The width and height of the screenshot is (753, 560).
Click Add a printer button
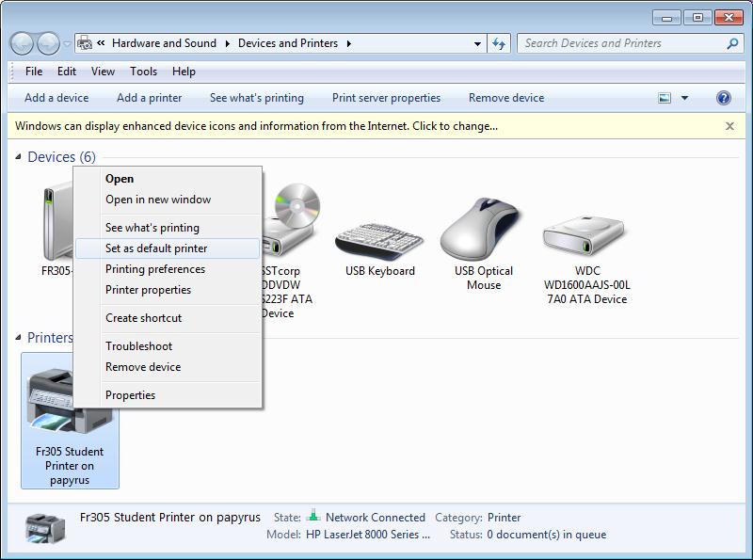click(149, 98)
